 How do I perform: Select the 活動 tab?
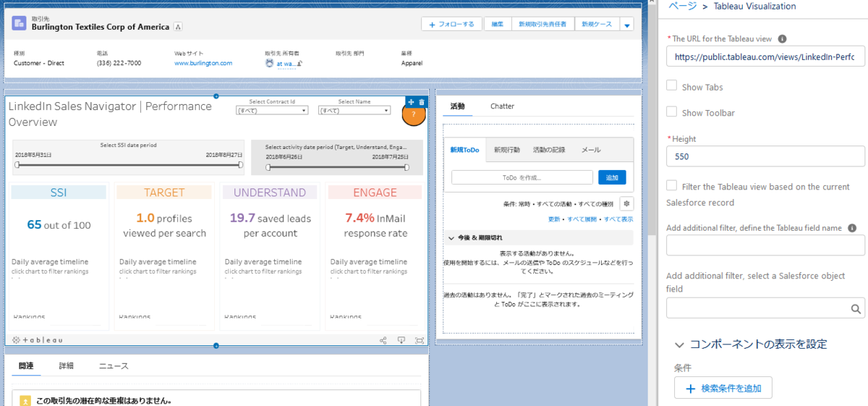pyautogui.click(x=457, y=106)
